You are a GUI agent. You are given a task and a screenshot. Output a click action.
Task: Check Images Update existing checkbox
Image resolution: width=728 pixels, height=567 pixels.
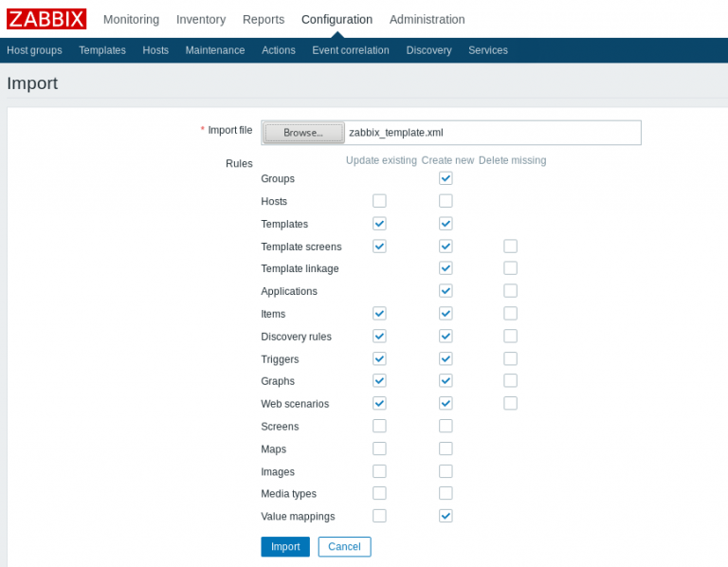tap(379, 471)
